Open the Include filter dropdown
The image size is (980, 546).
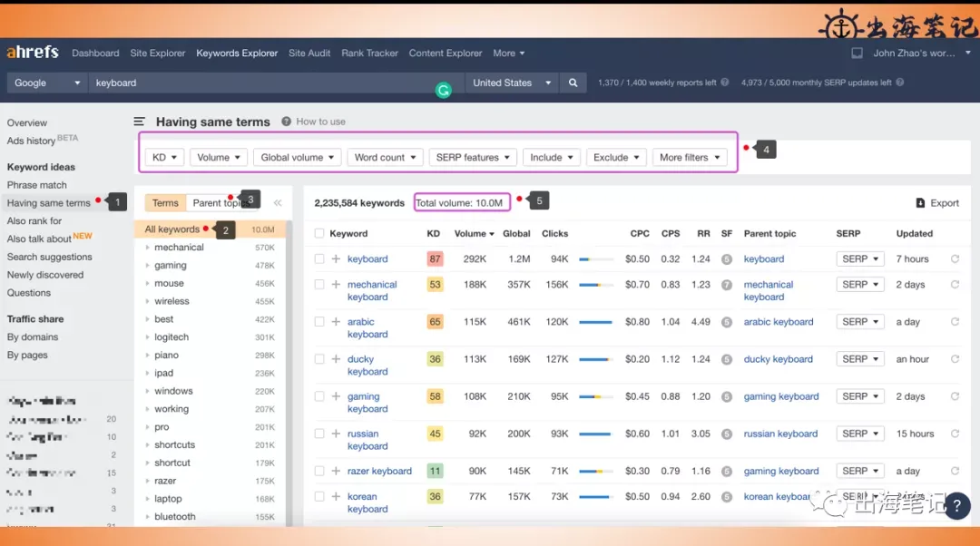[x=552, y=158]
